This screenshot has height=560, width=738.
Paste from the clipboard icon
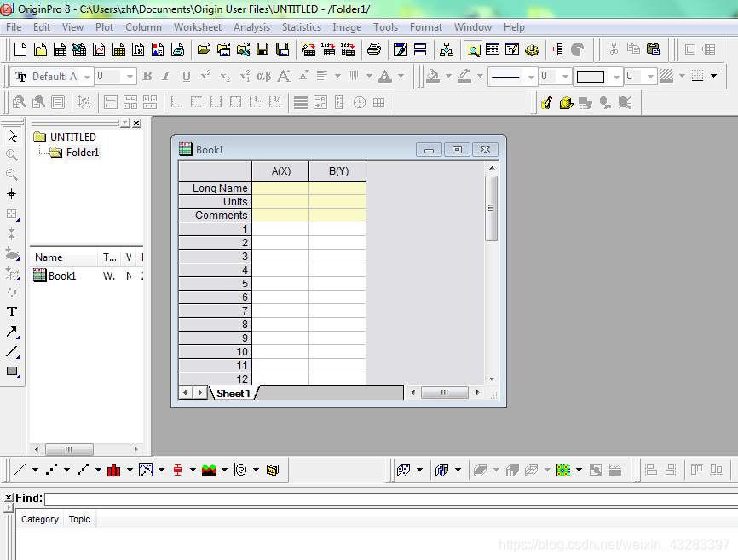654,49
